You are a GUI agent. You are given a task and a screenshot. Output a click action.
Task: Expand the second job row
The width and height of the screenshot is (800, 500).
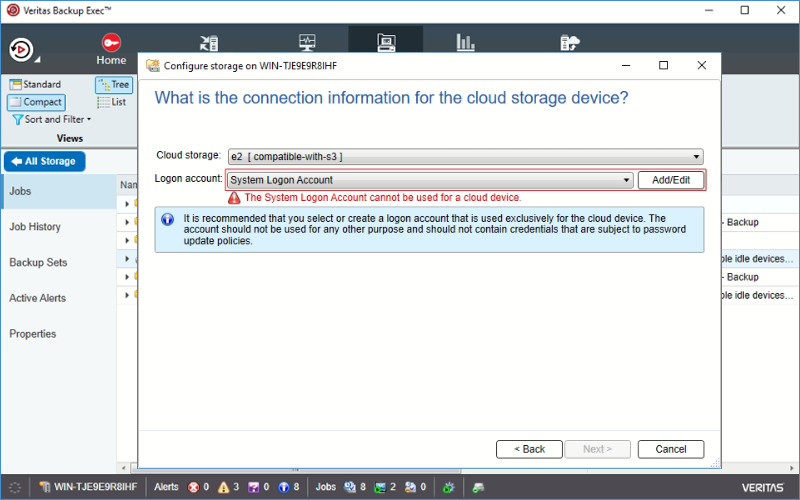click(x=127, y=222)
